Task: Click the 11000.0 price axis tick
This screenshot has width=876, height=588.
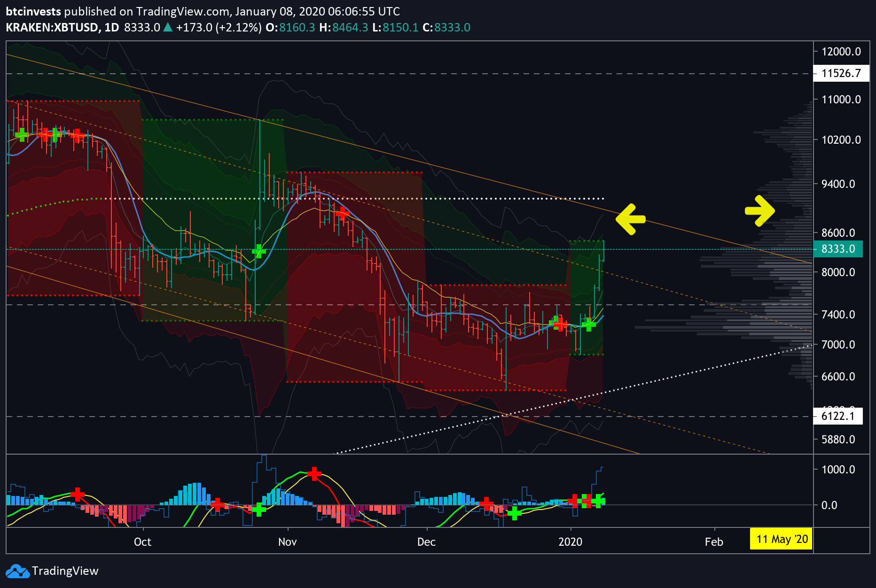Action: tap(841, 100)
